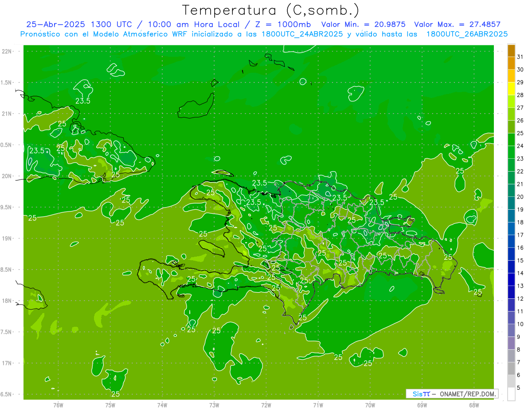The height and width of the screenshot is (411, 532).
Task: Click the '76W' longitude axis label
Action: click(58, 405)
